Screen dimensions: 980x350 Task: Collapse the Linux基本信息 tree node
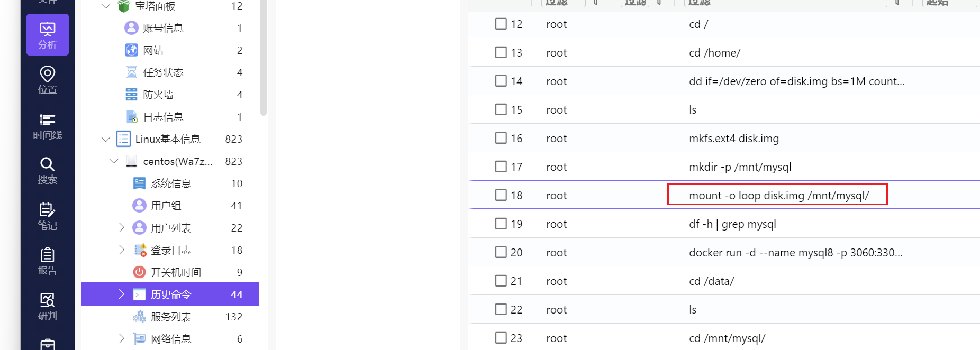[x=106, y=139]
